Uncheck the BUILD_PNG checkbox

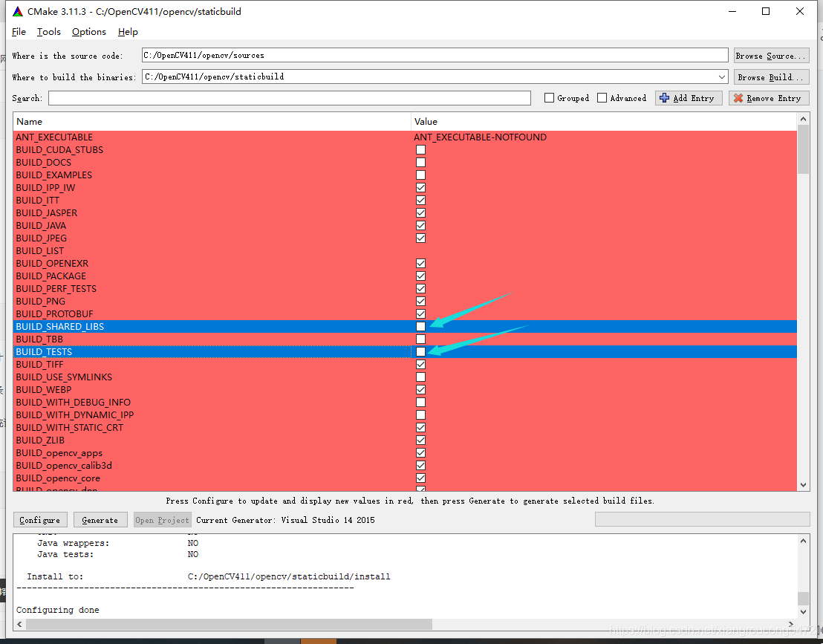click(x=420, y=302)
